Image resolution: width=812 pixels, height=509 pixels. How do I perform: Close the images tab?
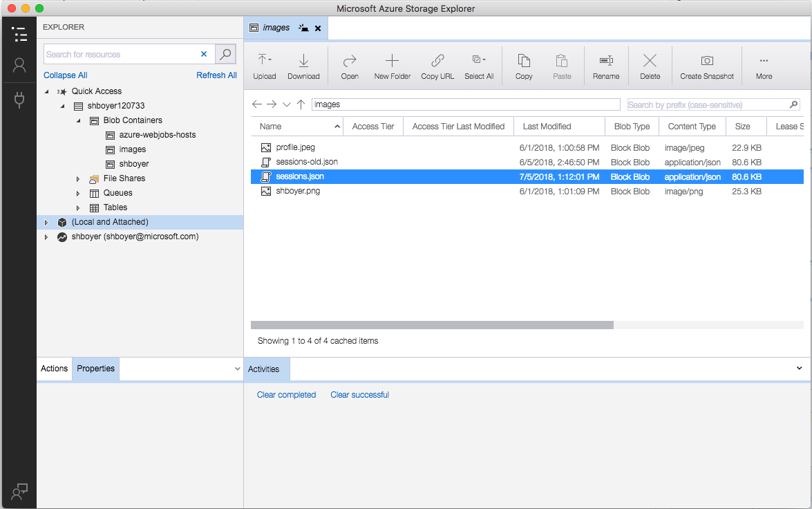(318, 28)
